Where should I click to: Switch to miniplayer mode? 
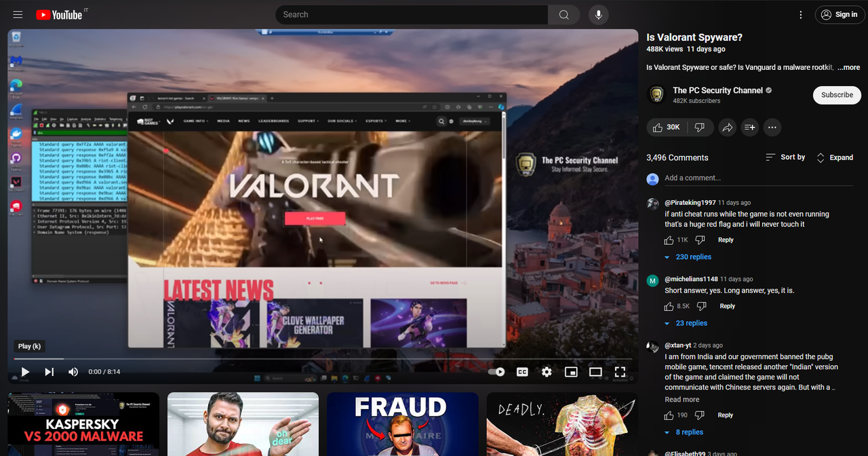[x=571, y=372]
